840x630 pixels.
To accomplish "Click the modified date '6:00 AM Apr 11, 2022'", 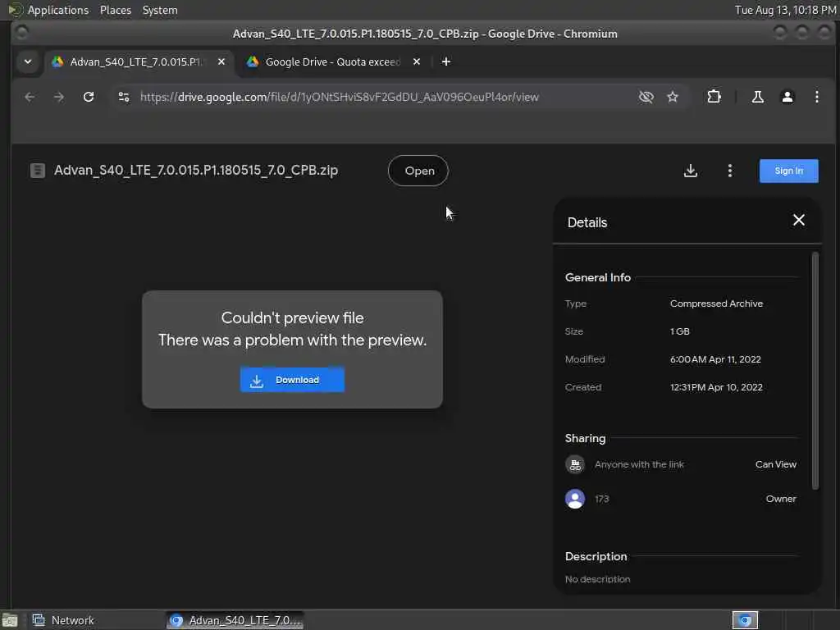I will pyautogui.click(x=715, y=359).
